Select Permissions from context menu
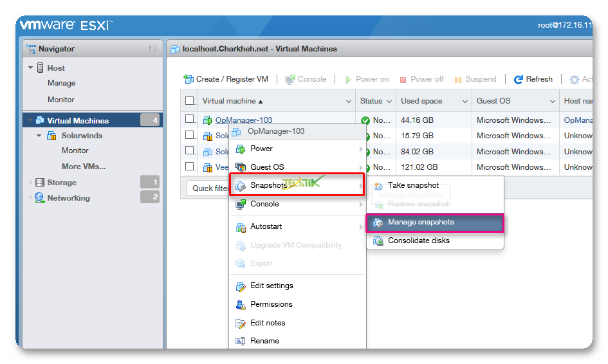 coord(297,304)
